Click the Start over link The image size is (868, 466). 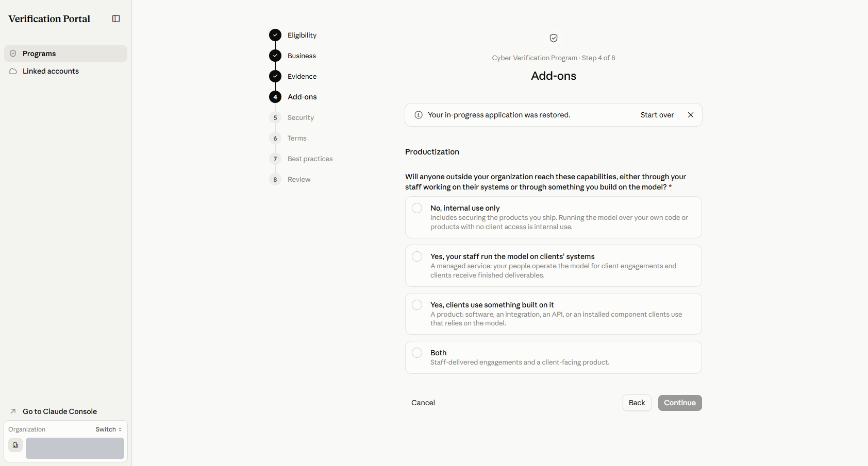657,115
